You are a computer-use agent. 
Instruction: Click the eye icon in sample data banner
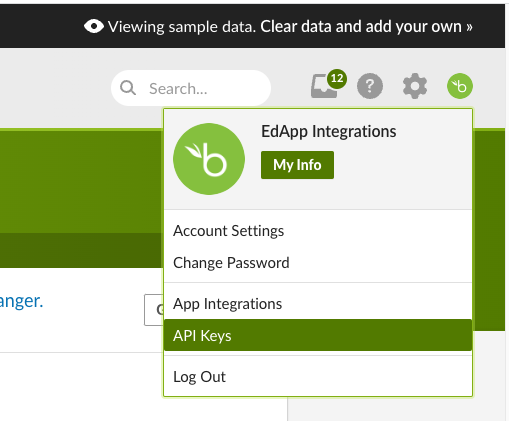pyautogui.click(x=94, y=26)
